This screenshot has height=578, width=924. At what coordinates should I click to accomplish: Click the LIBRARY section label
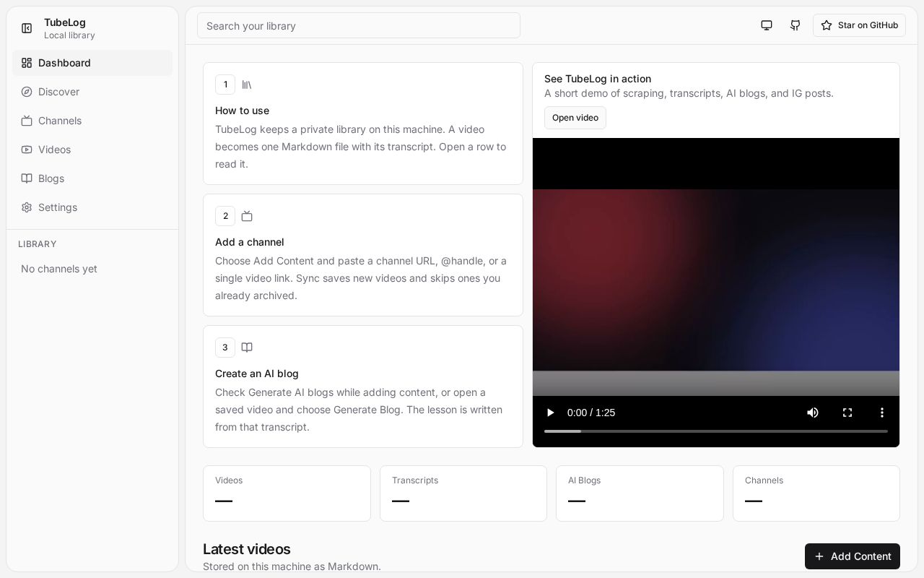coord(38,244)
